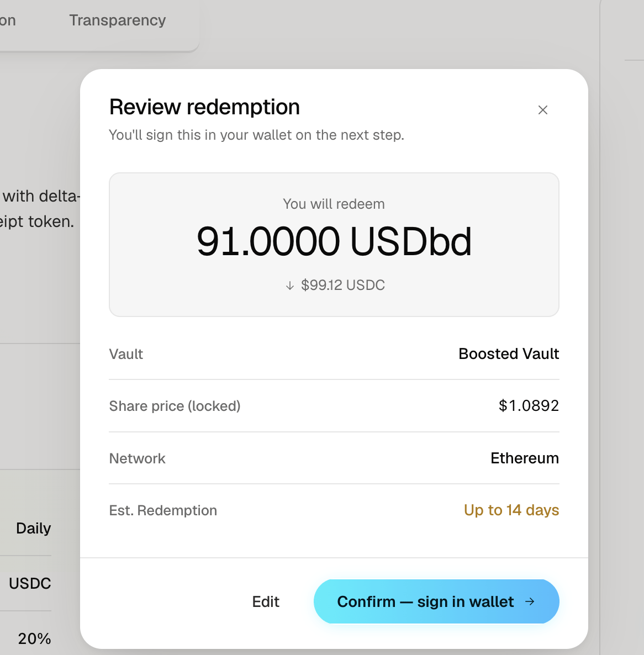Click the 20% value in background page
The height and width of the screenshot is (655, 644).
point(34,639)
